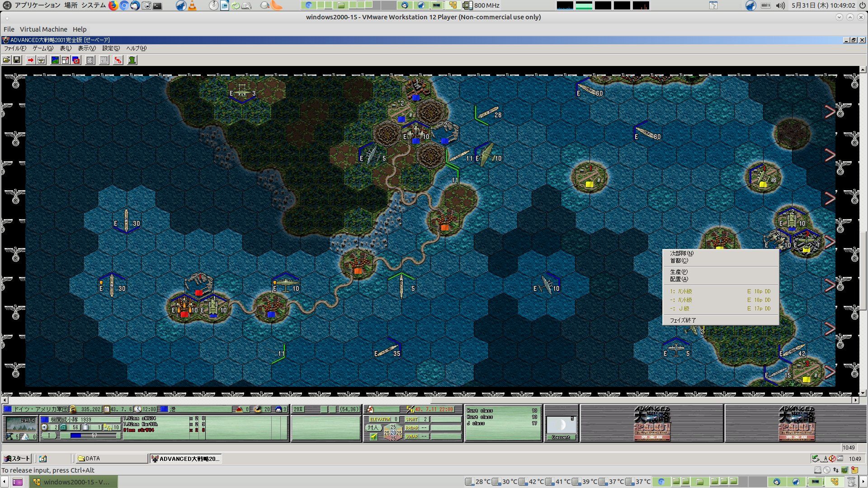Select the '1: ハント級' unit entry
868x488 pixels.
[721, 291]
